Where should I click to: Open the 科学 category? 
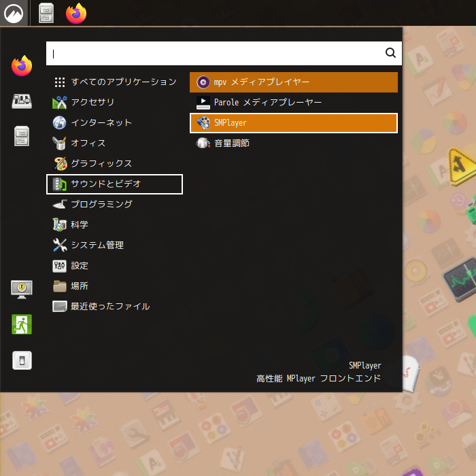point(114,224)
